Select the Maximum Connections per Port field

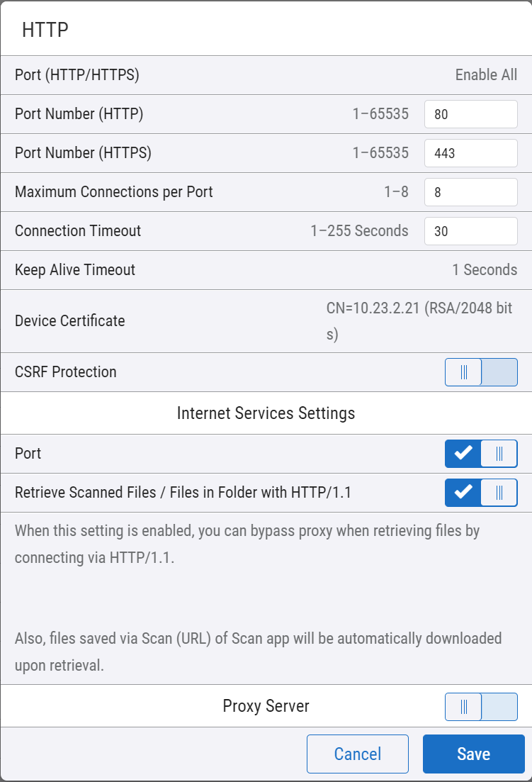[x=470, y=192]
